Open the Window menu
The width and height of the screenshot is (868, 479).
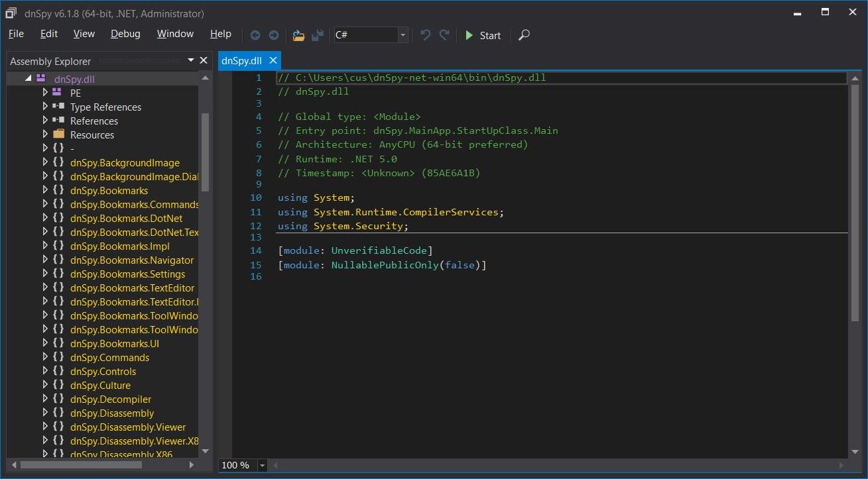click(x=175, y=34)
